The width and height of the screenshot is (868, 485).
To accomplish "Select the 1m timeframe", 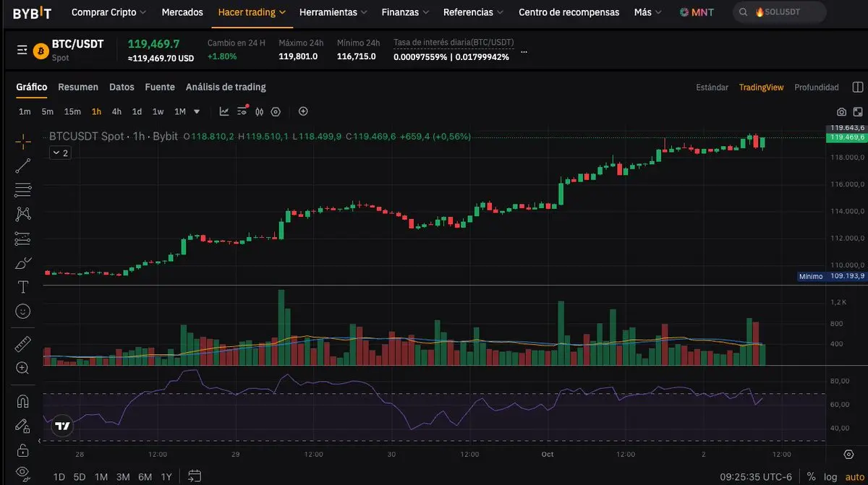I will point(25,111).
